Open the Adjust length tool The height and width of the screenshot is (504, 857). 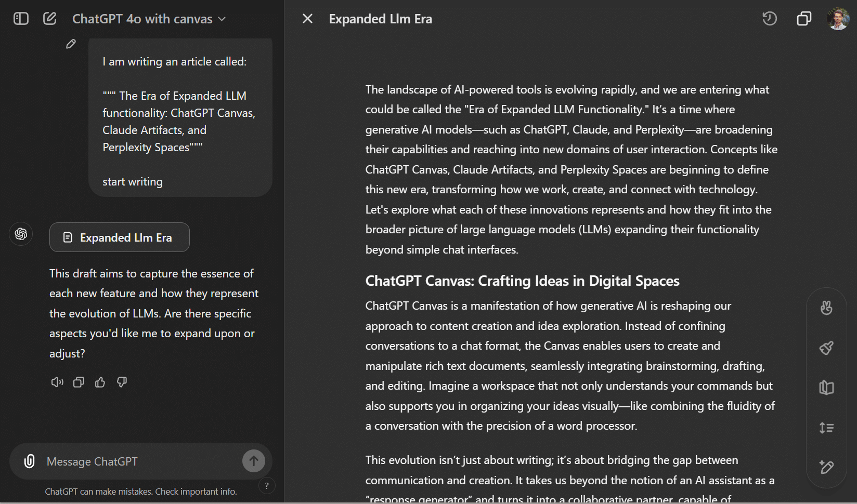[826, 428]
